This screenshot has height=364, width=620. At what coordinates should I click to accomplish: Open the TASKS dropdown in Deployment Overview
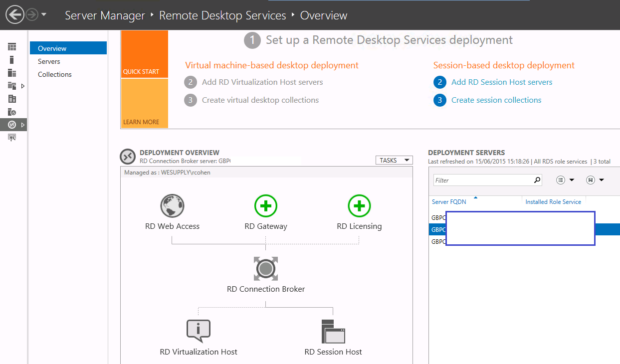(394, 160)
